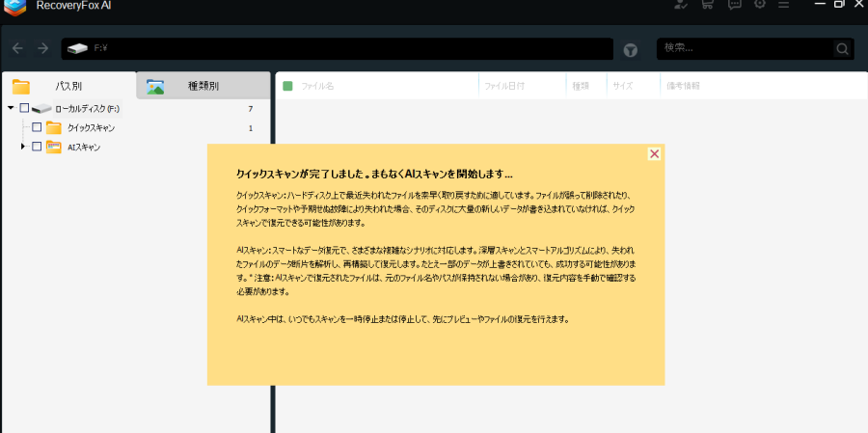Restore down the RecoveryFox AI window
Image resolution: width=868 pixels, height=433 pixels.
(x=840, y=3)
